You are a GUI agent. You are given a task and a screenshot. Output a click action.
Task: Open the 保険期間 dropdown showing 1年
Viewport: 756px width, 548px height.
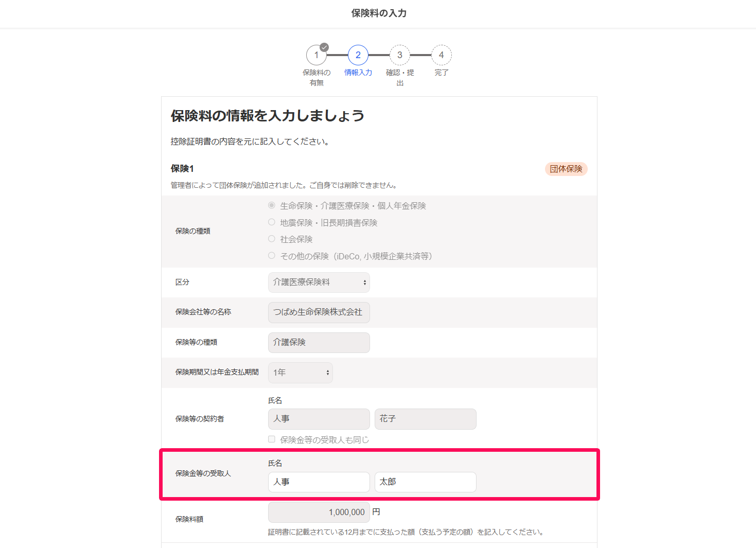tap(301, 373)
